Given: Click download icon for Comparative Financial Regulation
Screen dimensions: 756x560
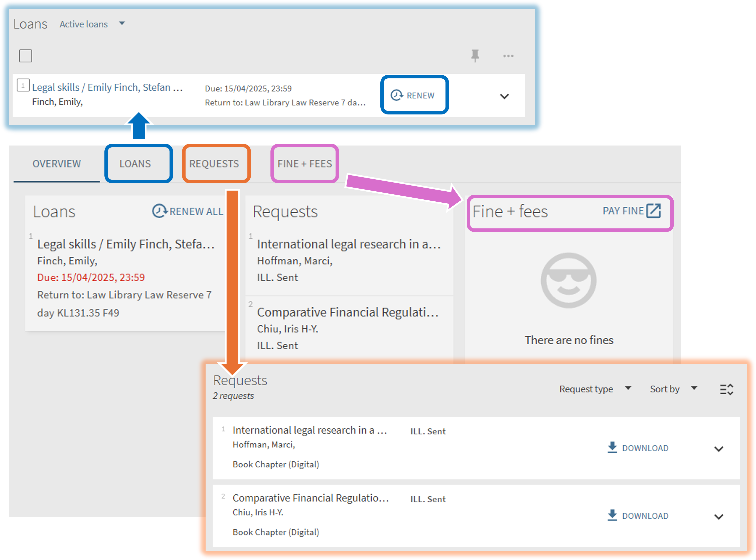Looking at the screenshot, I should [x=612, y=515].
